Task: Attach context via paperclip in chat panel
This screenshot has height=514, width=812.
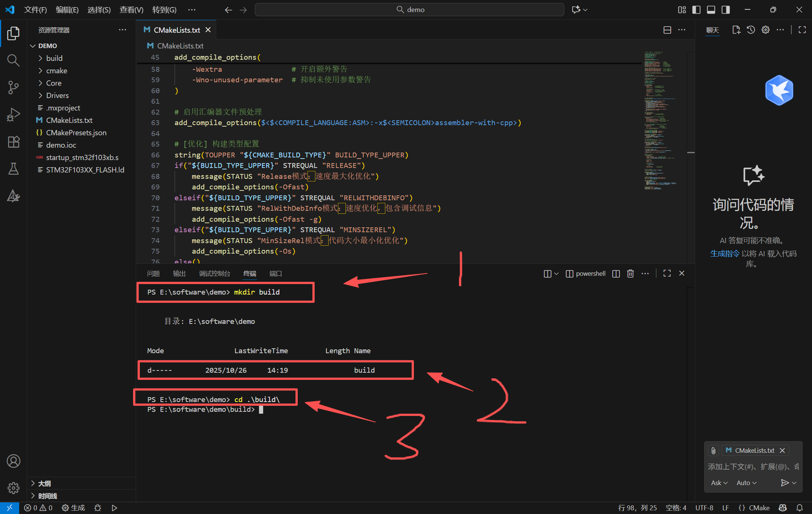Action: tap(713, 450)
